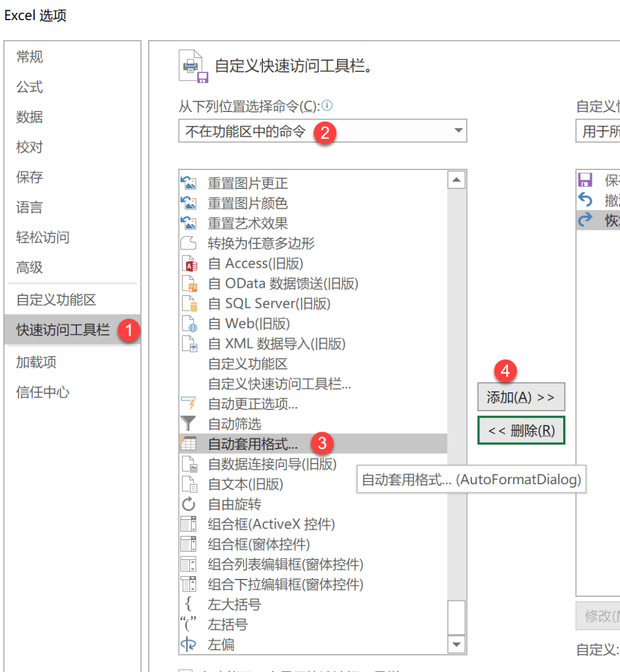Click the 左偏 command icon
The image size is (620, 672).
click(188, 644)
